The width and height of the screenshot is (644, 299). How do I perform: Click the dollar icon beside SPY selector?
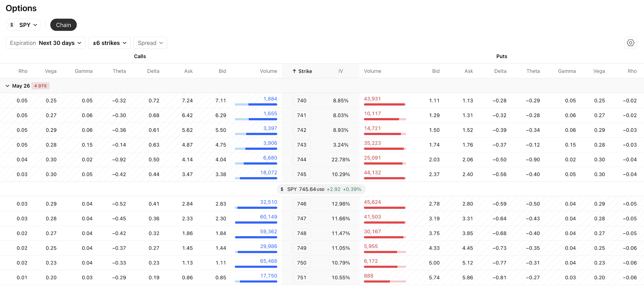pos(12,25)
